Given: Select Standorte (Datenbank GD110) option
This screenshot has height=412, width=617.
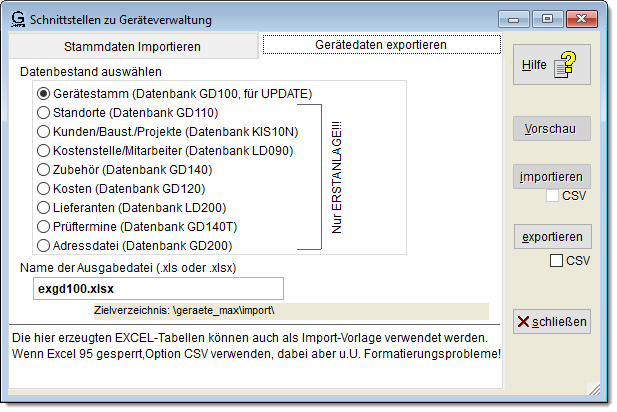Looking at the screenshot, I should coord(43,112).
